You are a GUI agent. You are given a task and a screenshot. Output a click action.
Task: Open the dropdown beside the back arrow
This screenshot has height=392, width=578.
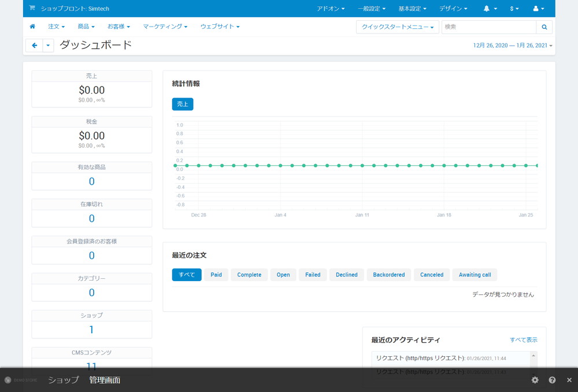coord(48,45)
